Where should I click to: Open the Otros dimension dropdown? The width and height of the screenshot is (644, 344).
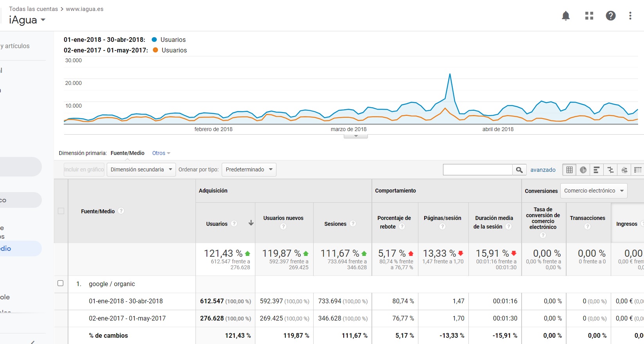(x=161, y=153)
